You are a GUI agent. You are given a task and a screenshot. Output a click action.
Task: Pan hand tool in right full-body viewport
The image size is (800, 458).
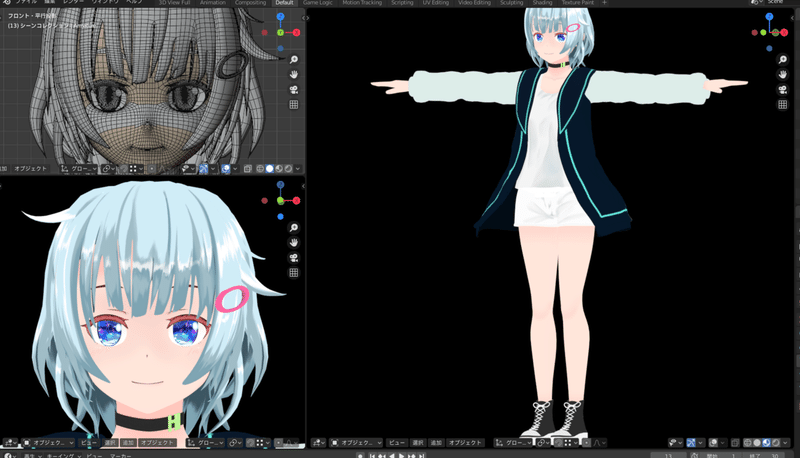[x=783, y=74]
